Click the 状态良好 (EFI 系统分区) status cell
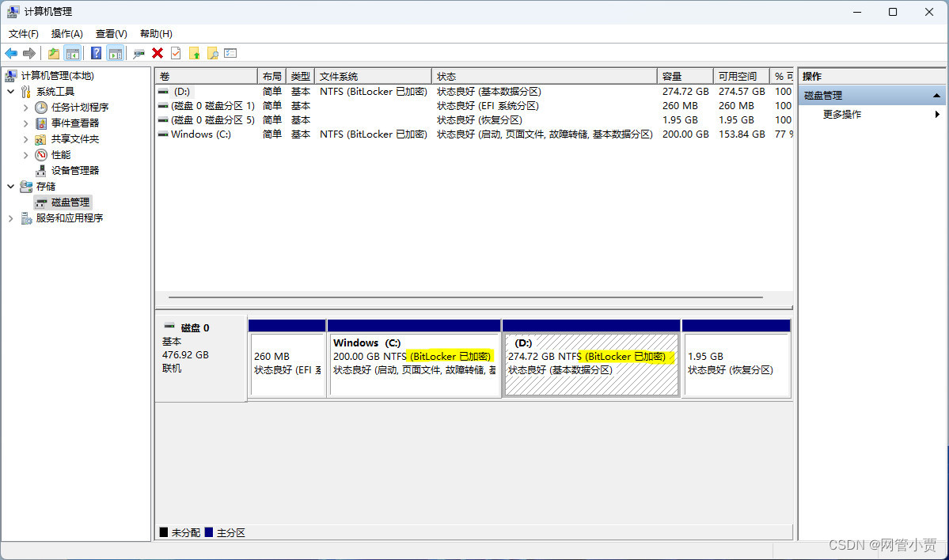 click(x=488, y=106)
